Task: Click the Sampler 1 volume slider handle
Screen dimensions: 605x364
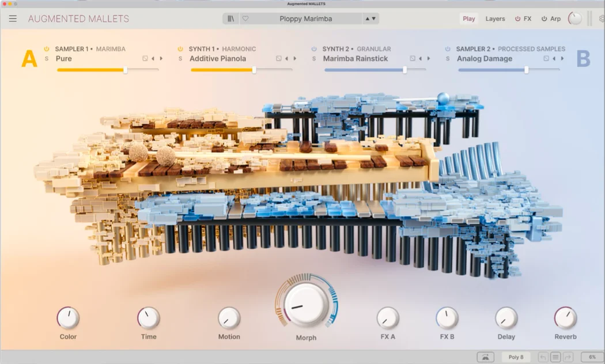Action: (126, 70)
